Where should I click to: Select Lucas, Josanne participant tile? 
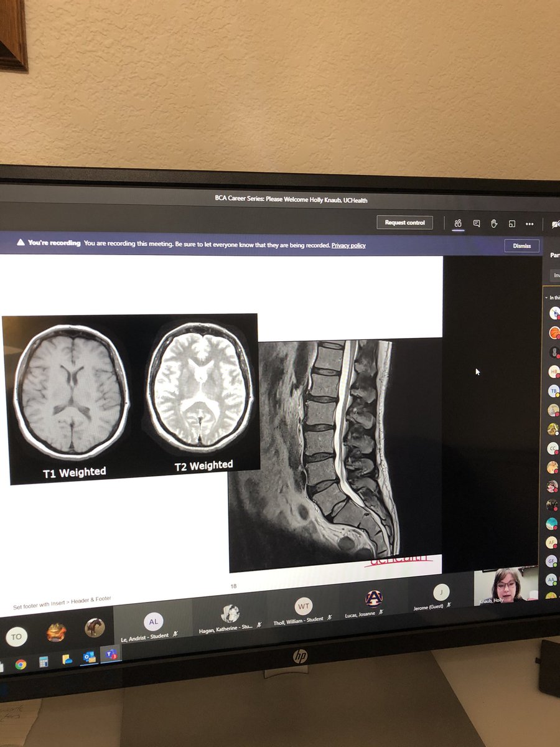point(373,603)
